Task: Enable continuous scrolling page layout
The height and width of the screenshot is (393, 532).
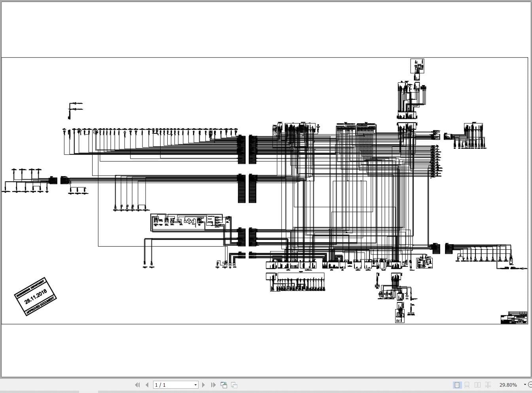Action: (467, 385)
